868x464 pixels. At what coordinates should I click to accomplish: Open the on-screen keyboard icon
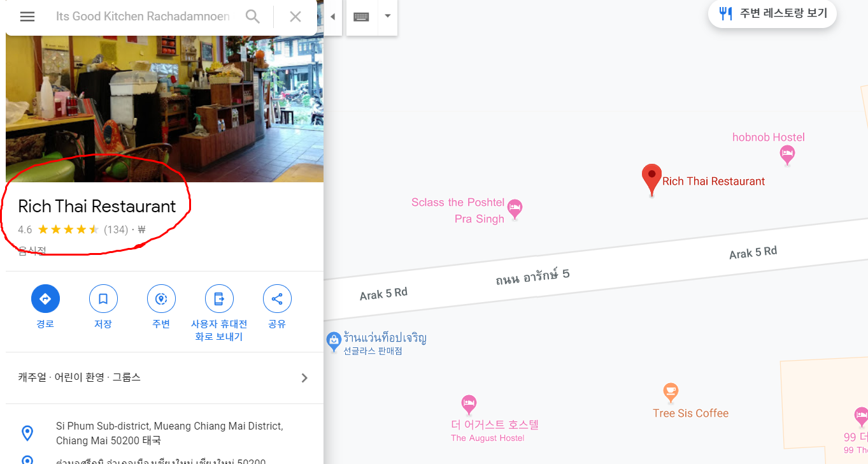361,17
